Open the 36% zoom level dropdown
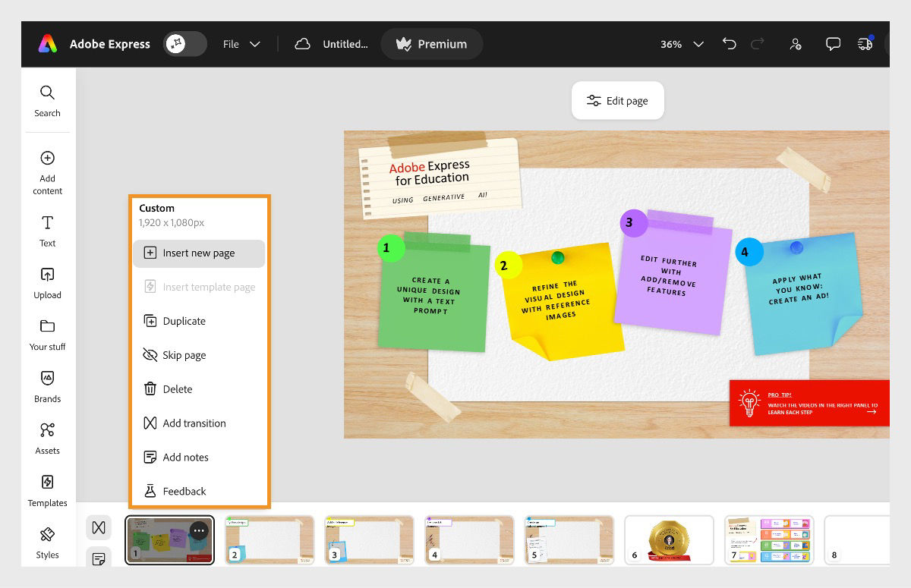911x588 pixels. click(682, 44)
